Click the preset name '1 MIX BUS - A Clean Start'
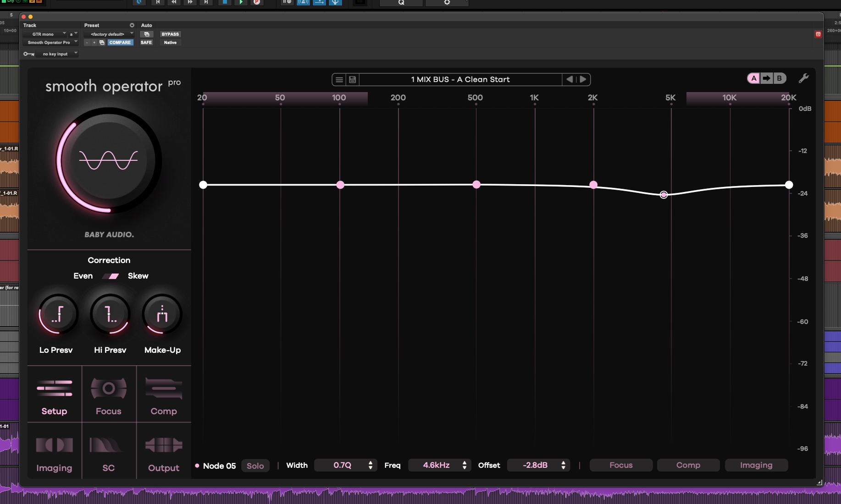This screenshot has height=504, width=841. [460, 79]
